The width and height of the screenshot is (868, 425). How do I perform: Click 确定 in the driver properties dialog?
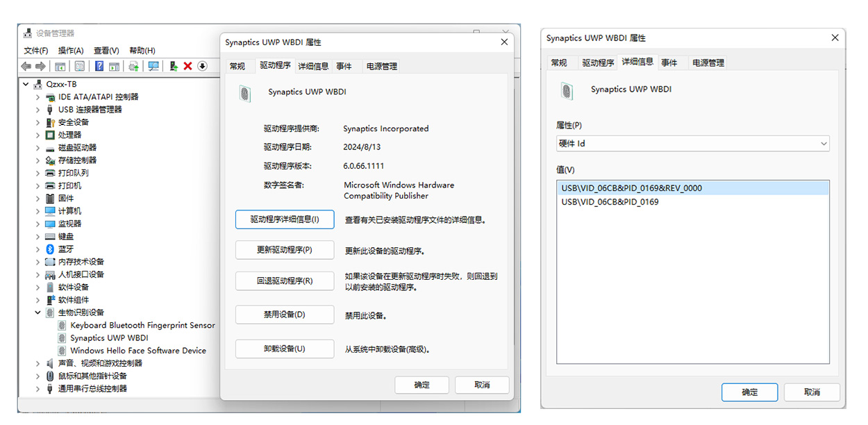[422, 385]
